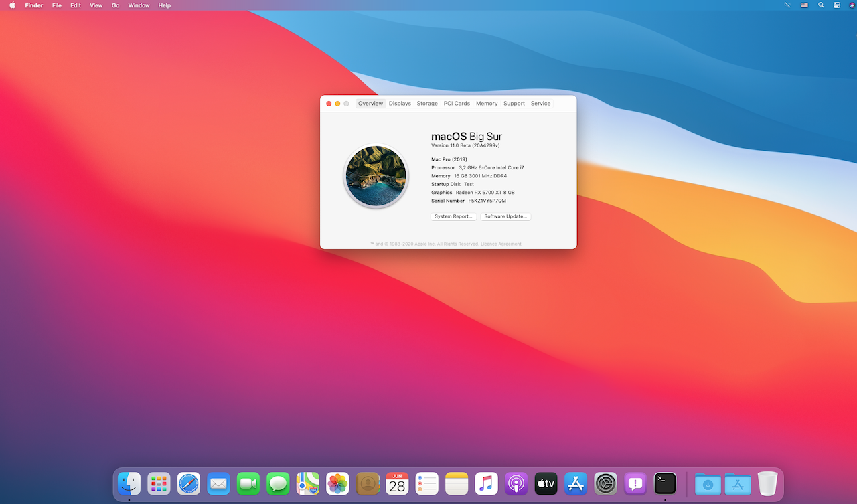Click the Software Update button
857x504 pixels.
(x=505, y=216)
